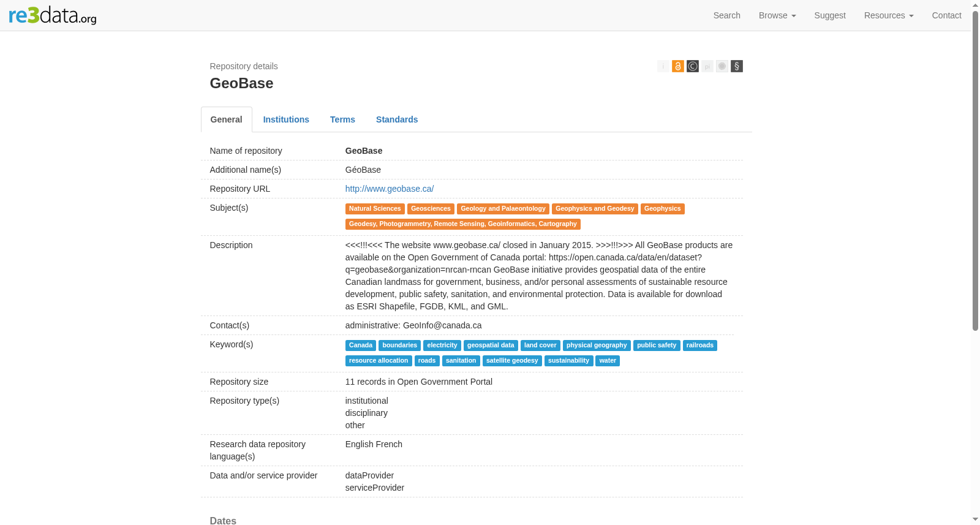980x525 pixels.
Task: Select the Geology and Palaeontology subject tag
Action: point(503,209)
